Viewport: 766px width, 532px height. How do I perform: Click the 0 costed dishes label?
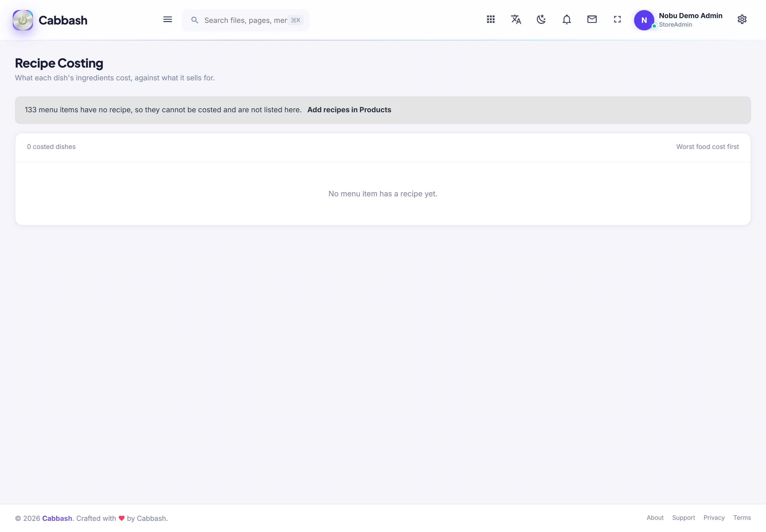(51, 147)
